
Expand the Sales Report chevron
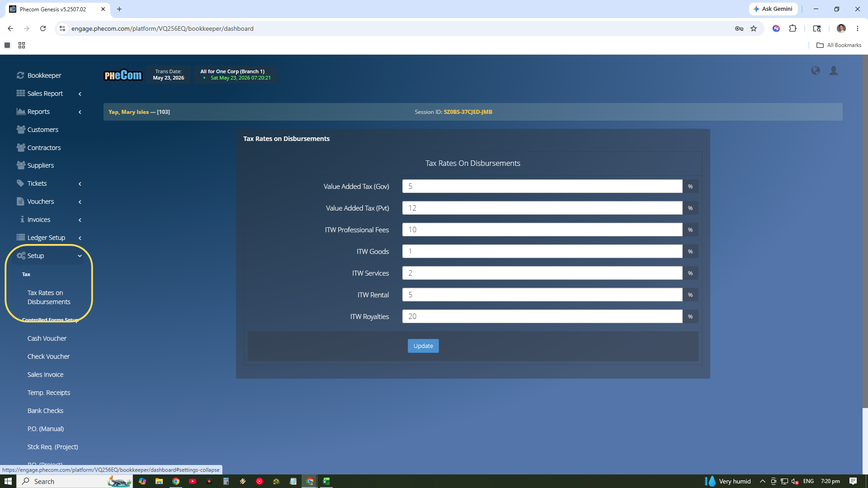(80, 94)
